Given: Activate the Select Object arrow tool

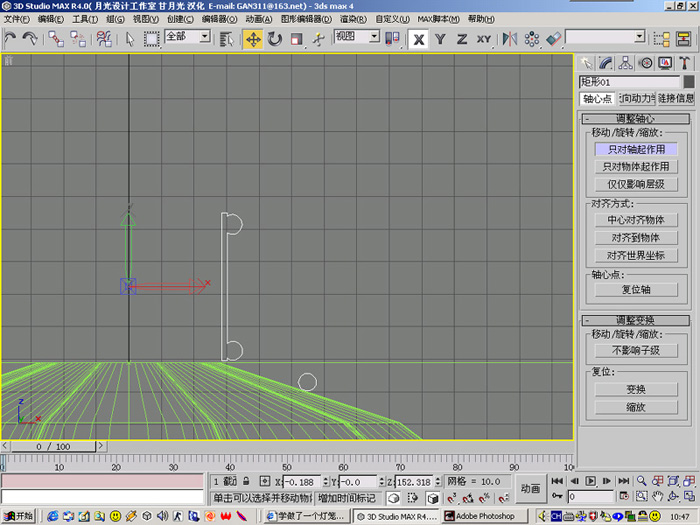Looking at the screenshot, I should click(130, 39).
